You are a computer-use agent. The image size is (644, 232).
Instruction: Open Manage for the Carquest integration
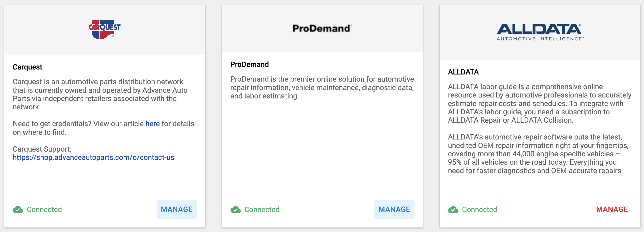(x=177, y=209)
